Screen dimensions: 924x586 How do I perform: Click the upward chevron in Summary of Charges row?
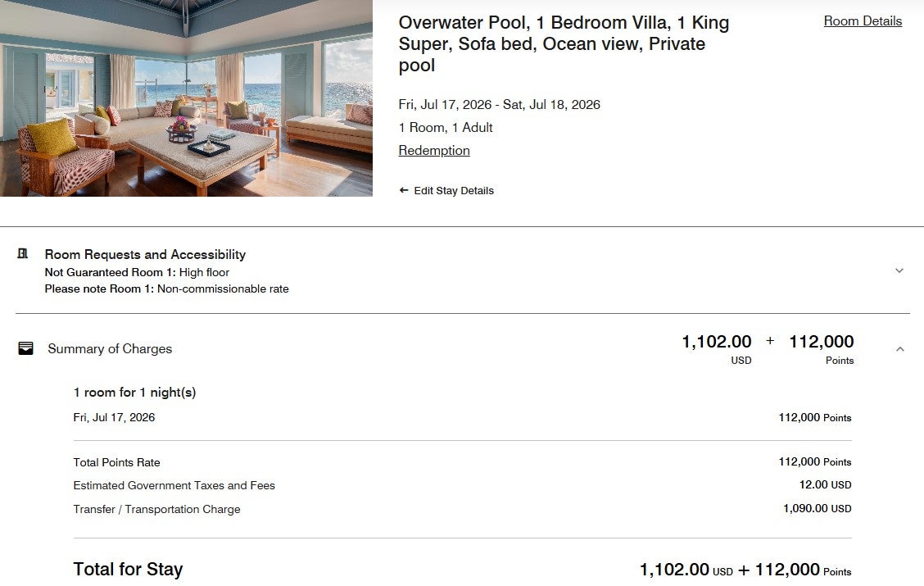coord(899,348)
